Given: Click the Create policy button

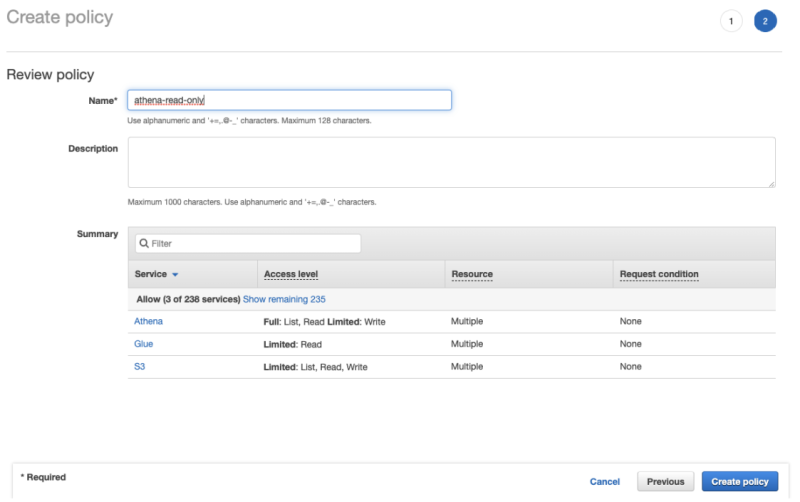Looking at the screenshot, I should tap(740, 482).
